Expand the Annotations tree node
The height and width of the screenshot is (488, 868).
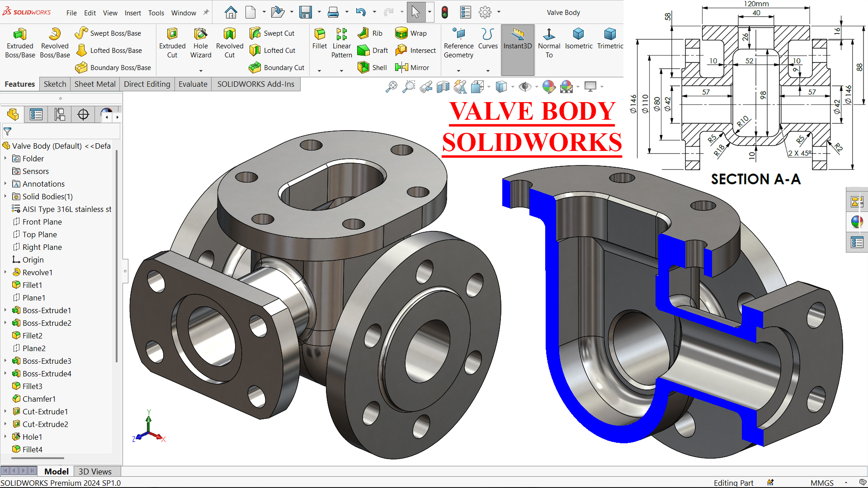coord(5,184)
